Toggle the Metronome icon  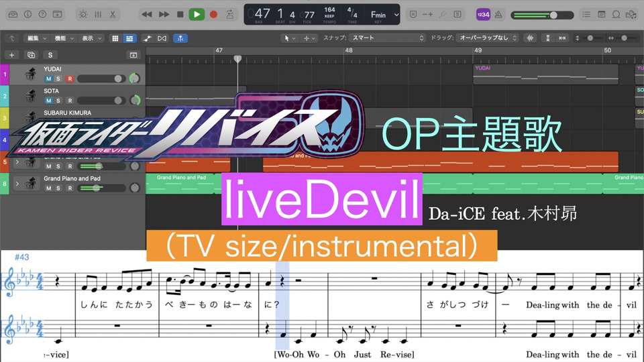click(498, 14)
